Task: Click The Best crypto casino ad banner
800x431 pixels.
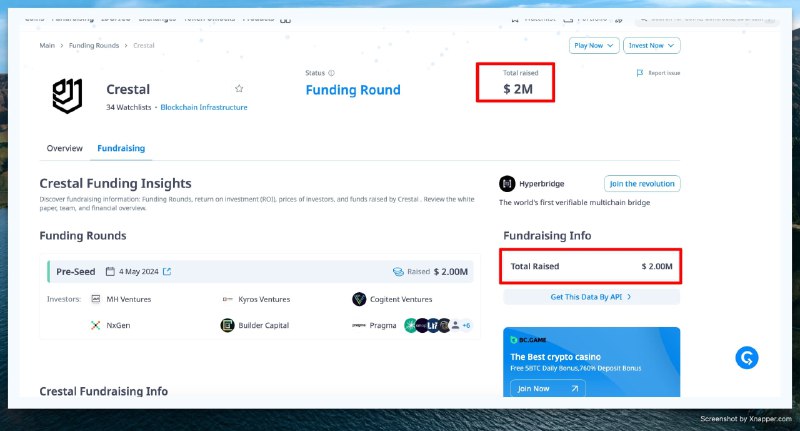Action: click(591, 362)
